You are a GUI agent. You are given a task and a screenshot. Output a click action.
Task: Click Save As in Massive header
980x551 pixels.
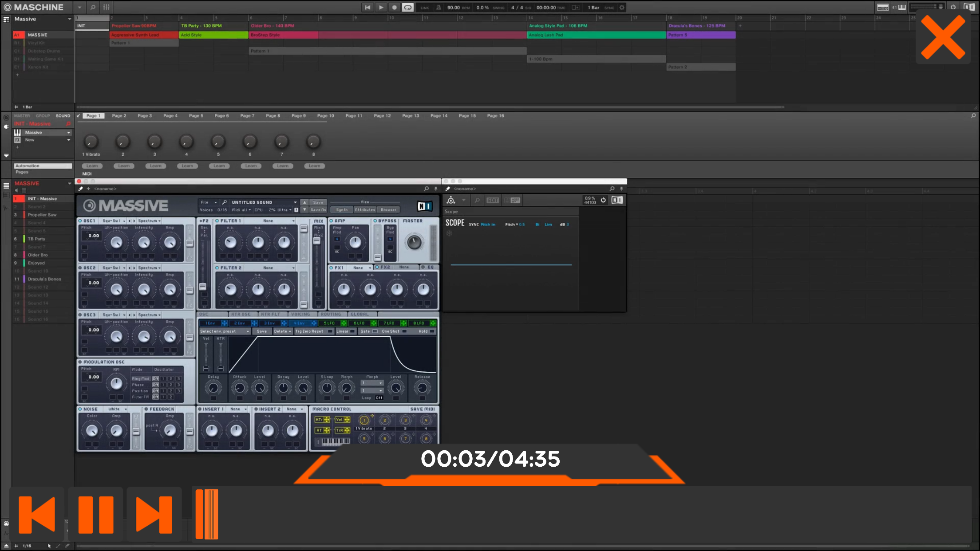(x=318, y=210)
